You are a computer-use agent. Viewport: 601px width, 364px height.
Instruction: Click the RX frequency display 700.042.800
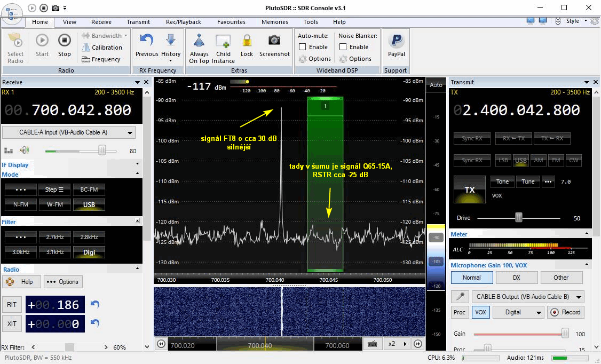coord(81,110)
